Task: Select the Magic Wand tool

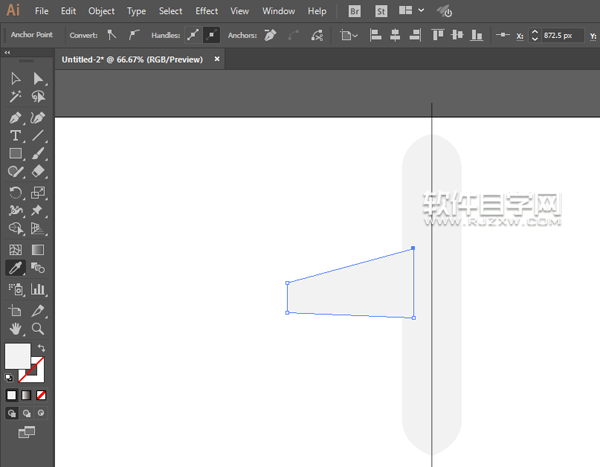Action: pos(16,97)
